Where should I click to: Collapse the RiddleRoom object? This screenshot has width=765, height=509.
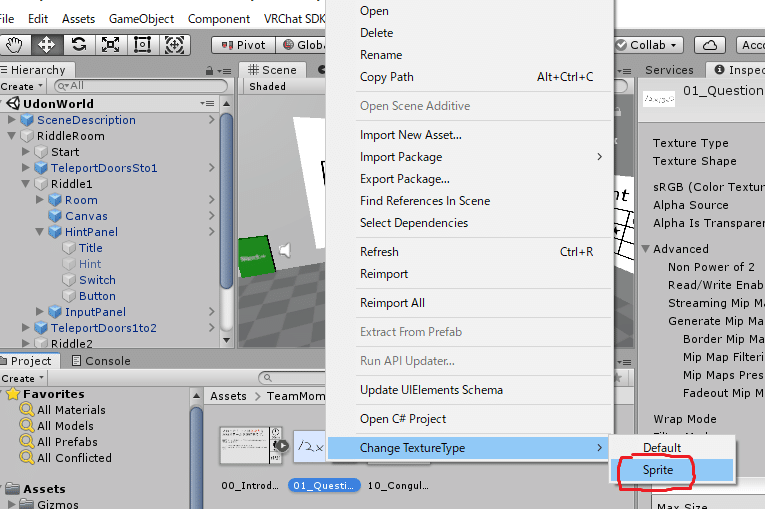tap(11, 136)
